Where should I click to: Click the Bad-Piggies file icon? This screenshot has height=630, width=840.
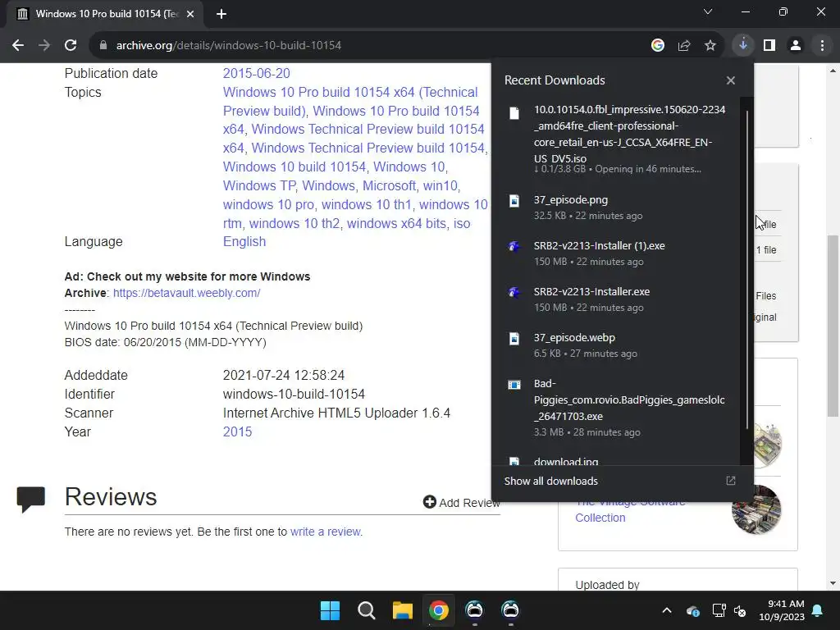[514, 385]
